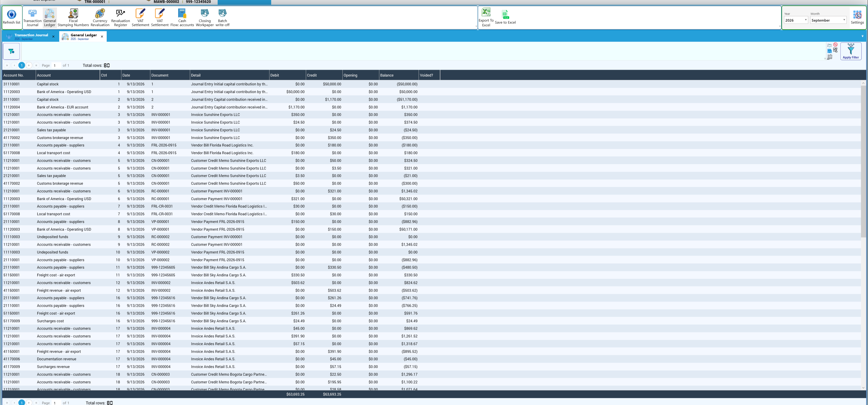Click the top Page number input field
The image size is (868, 405).
[56, 65]
